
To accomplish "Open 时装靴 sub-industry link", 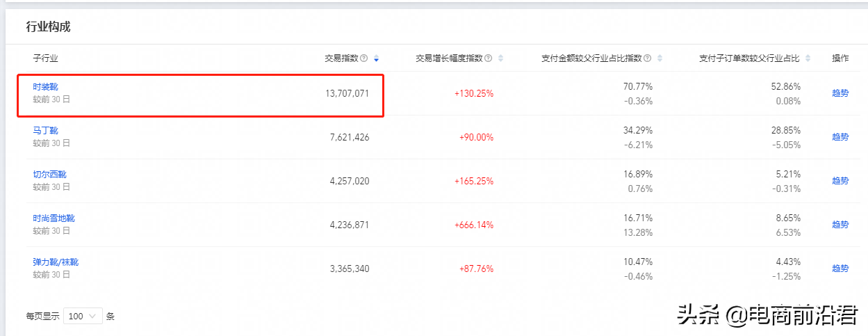I will (x=46, y=87).
